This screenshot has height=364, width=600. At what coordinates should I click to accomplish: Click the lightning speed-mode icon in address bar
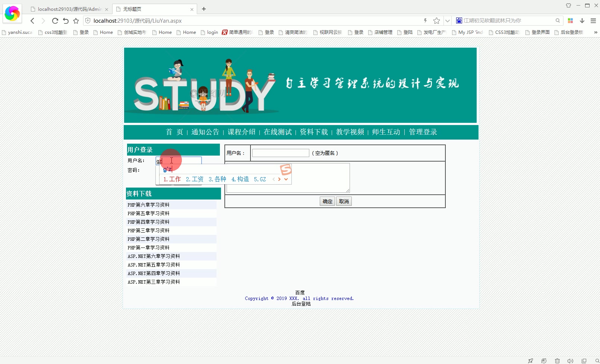pos(425,20)
